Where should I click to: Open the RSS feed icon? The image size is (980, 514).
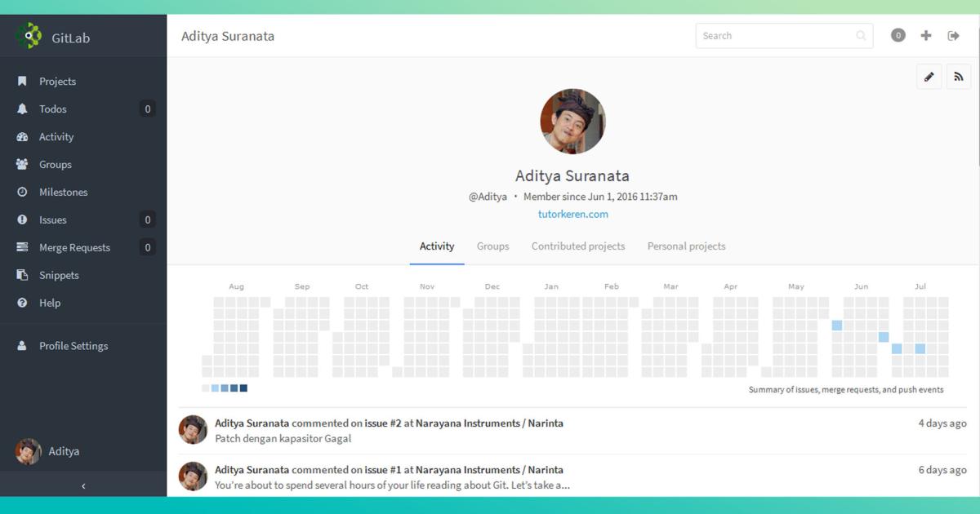click(x=959, y=77)
